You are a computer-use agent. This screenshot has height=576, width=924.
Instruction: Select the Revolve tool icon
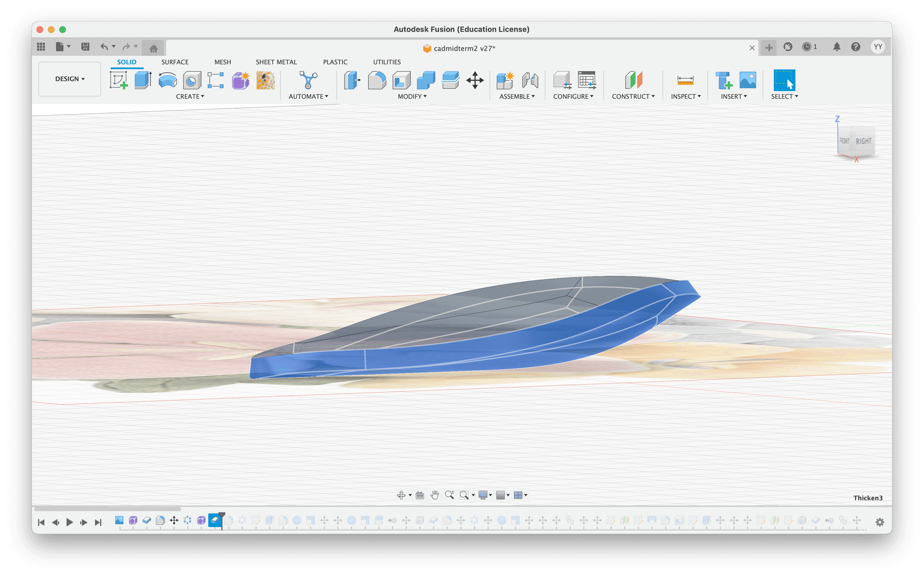point(168,80)
